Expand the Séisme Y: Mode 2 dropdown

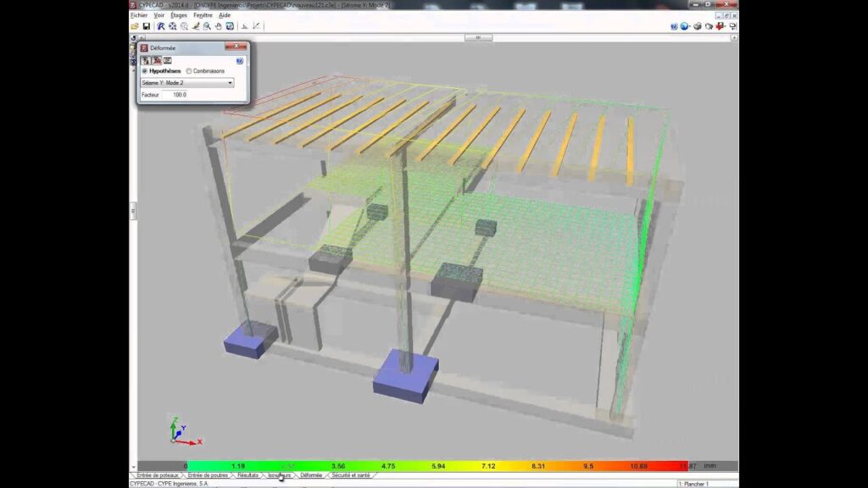pos(230,83)
